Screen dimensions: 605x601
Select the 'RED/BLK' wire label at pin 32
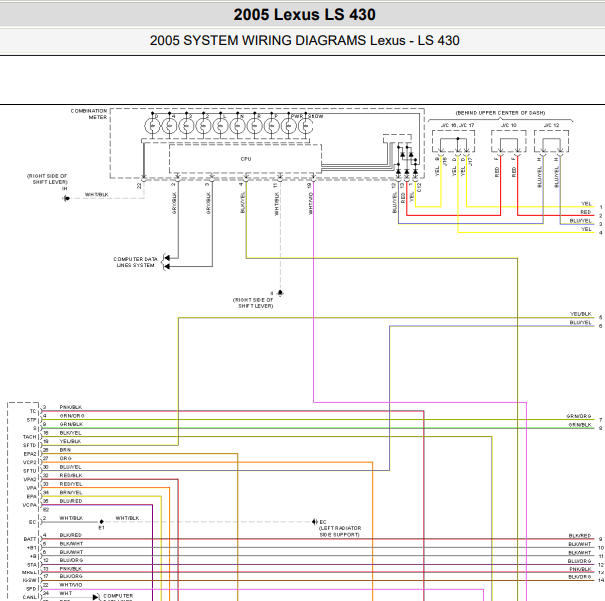(71, 475)
